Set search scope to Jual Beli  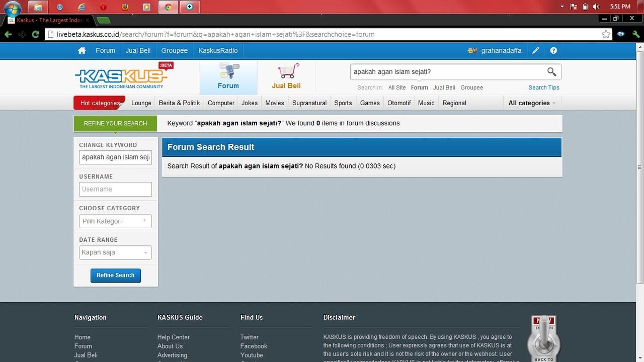pos(444,87)
